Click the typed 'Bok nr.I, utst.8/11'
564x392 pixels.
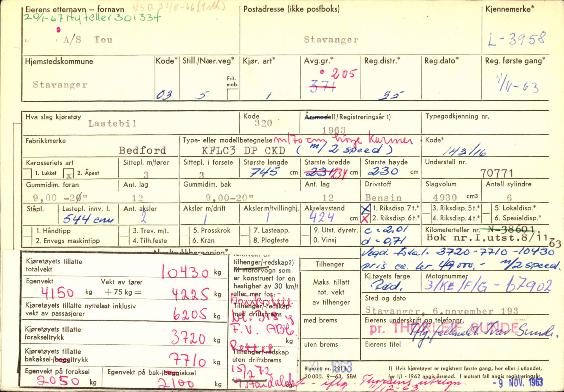[x=487, y=238]
